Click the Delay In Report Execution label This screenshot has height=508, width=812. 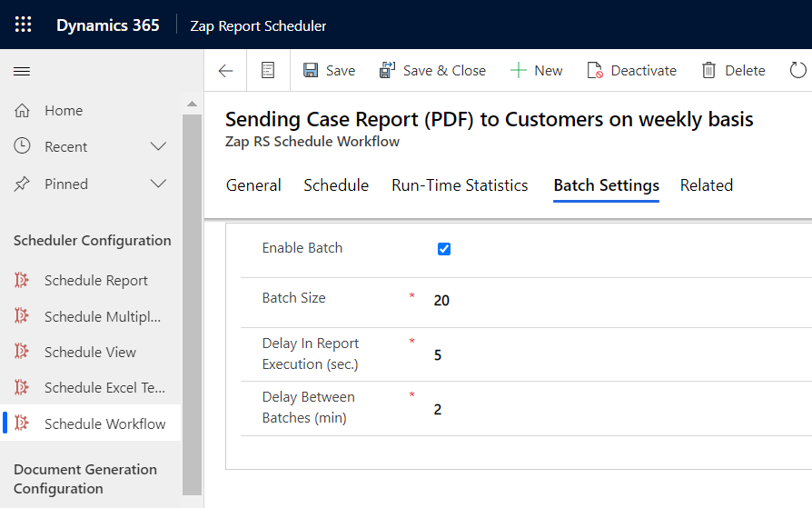click(311, 354)
